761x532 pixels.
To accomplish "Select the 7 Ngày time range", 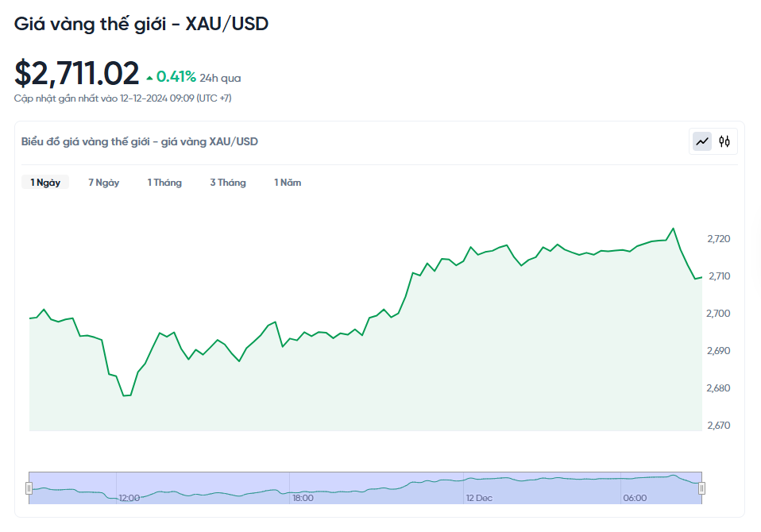I will coord(104,183).
